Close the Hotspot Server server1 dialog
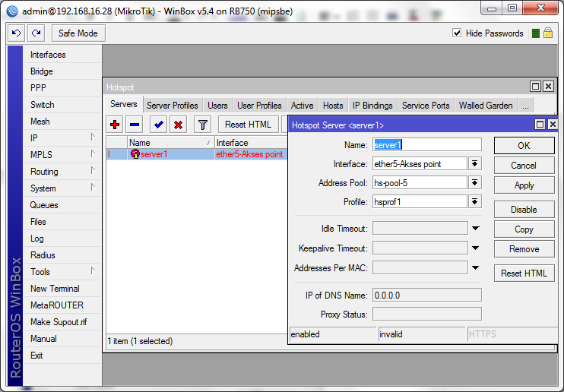 (553, 125)
